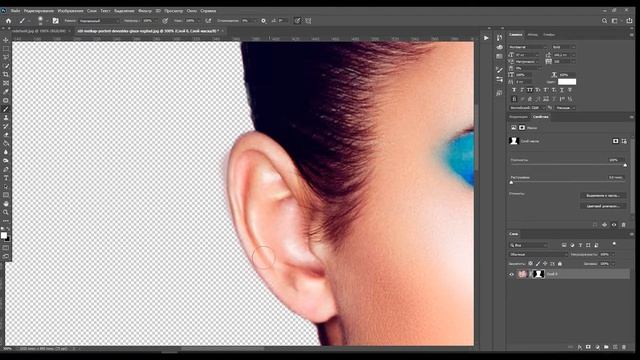The height and width of the screenshot is (360, 640).
Task: Select the Lasso tool
Action: 6,57
